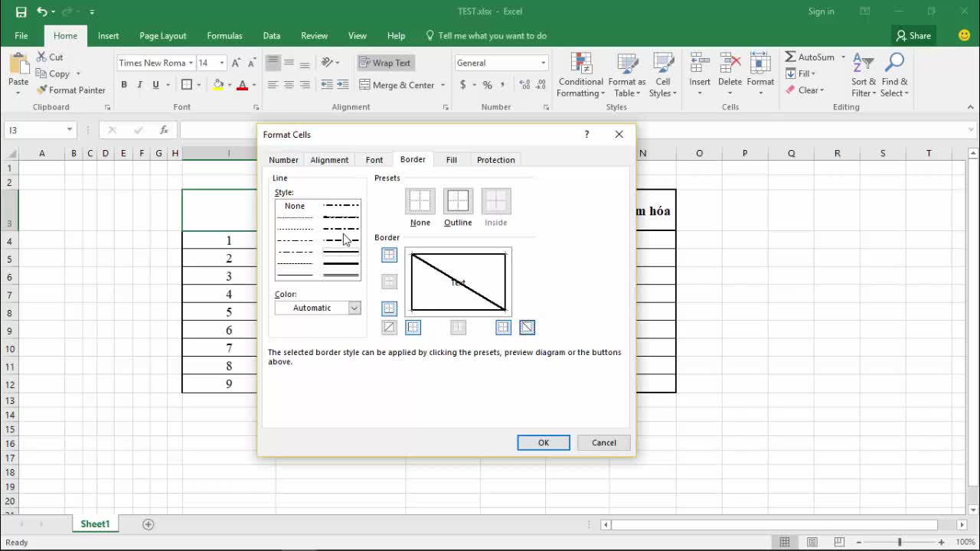980x551 pixels.
Task: Open Conditional Formatting menu
Action: pos(580,75)
